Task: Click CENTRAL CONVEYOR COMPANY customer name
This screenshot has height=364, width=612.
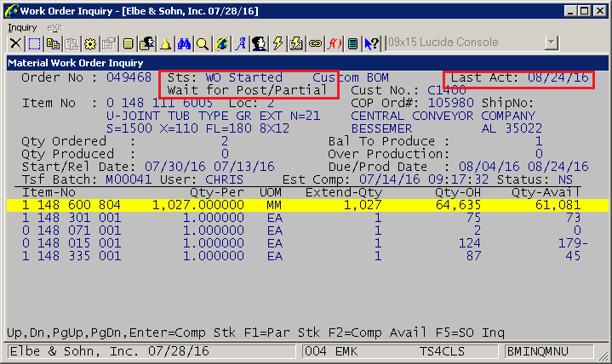Action: pos(443,116)
